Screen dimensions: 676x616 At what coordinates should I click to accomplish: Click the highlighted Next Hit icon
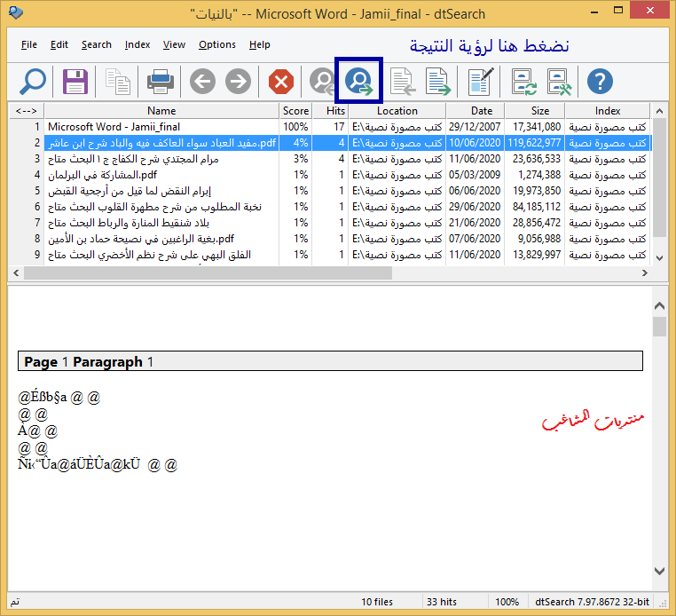359,83
